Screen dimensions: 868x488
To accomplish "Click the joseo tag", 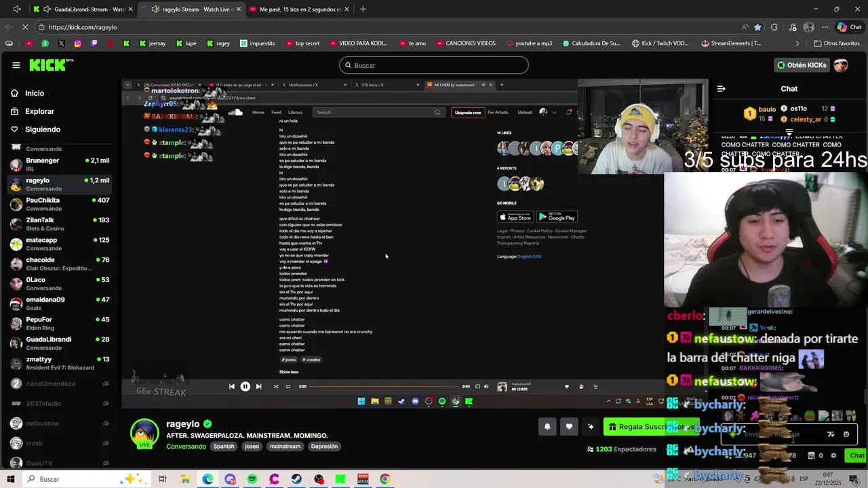I will [x=252, y=447].
